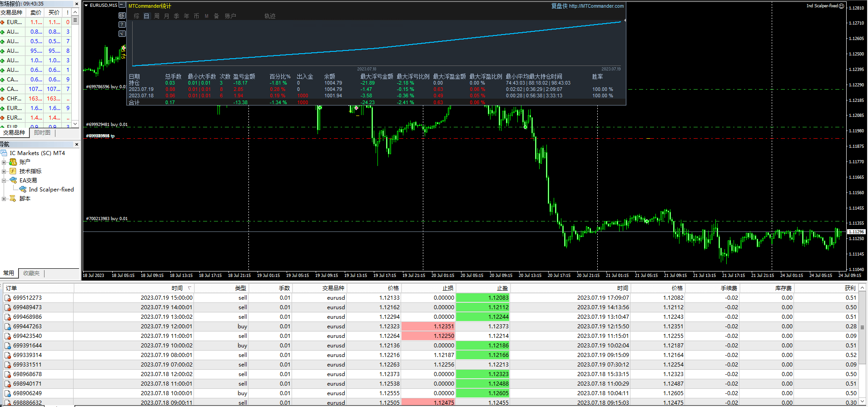Screen dimensions: 868x407
Task: Select the 收藏夹 favorites tab in Navigator
Action: (x=31, y=273)
